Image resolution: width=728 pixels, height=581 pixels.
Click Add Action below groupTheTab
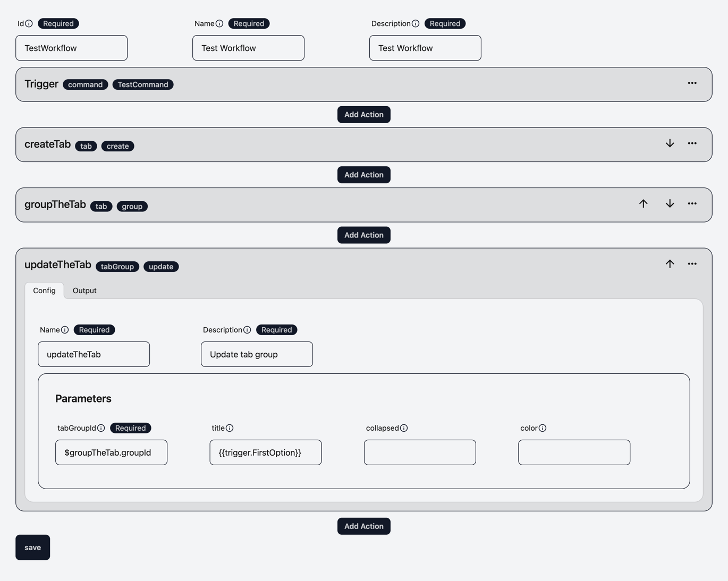(363, 235)
